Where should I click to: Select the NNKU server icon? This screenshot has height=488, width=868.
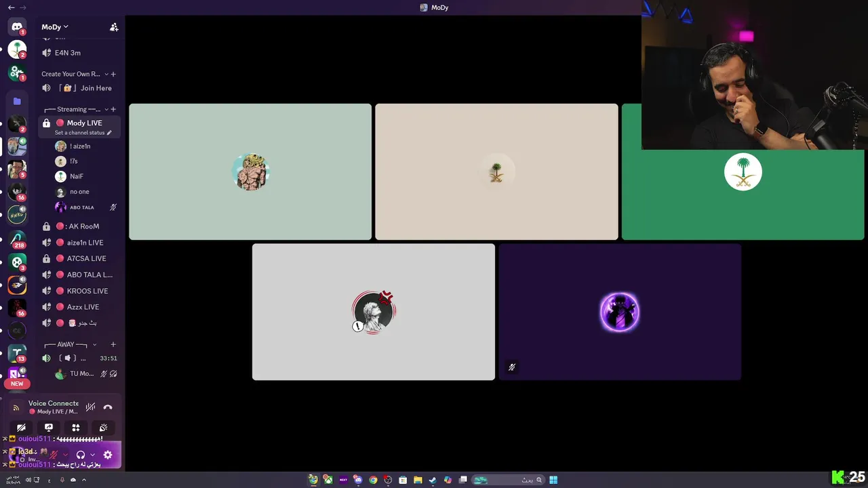[17, 215]
